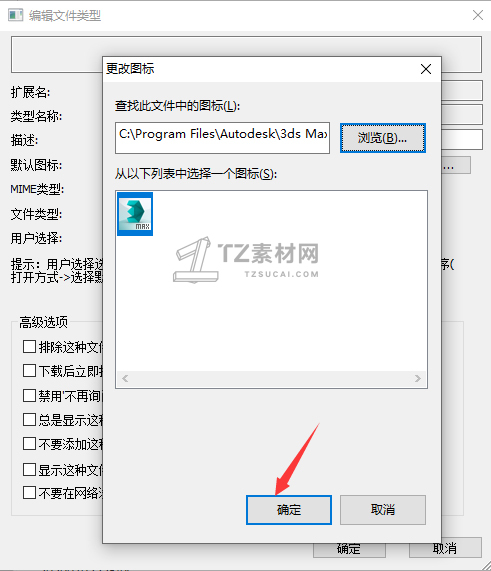The image size is (491, 571).
Task: Close the 编辑文件类型 window
Action: point(478,15)
